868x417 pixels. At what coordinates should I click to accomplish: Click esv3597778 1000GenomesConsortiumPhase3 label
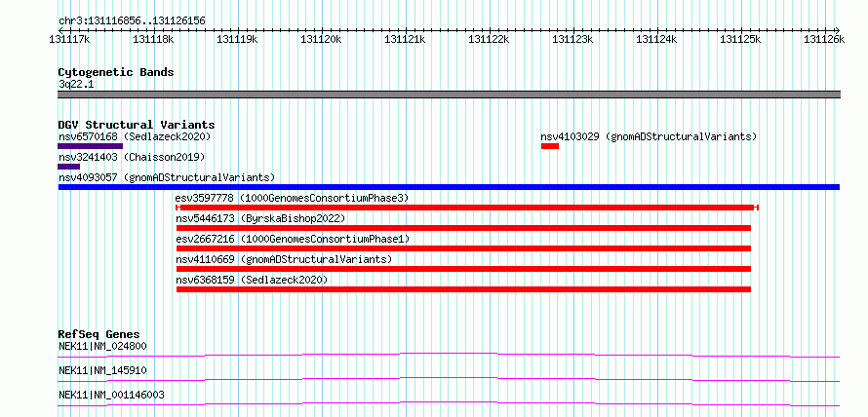tap(292, 198)
